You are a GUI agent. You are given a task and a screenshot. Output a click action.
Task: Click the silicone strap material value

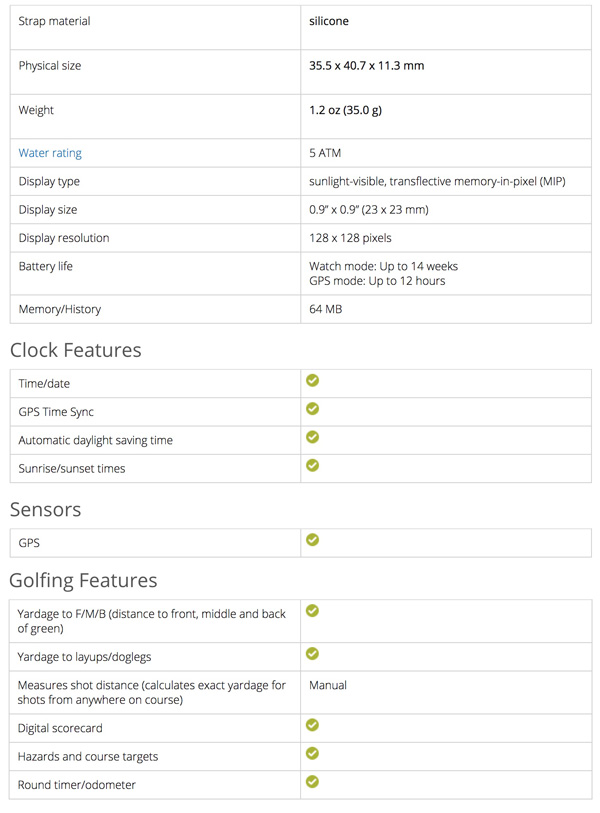coord(329,21)
